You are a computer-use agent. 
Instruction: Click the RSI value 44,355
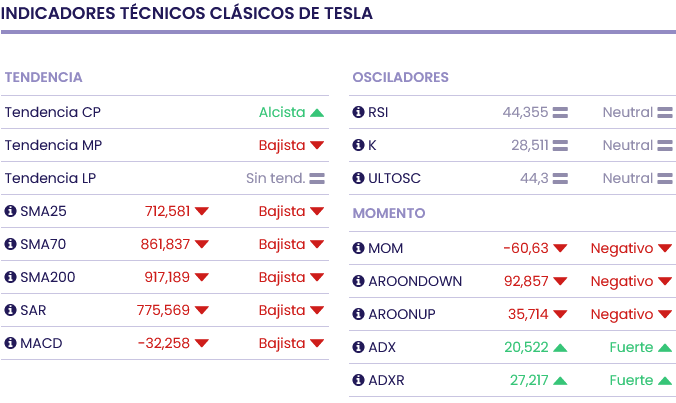coord(525,112)
